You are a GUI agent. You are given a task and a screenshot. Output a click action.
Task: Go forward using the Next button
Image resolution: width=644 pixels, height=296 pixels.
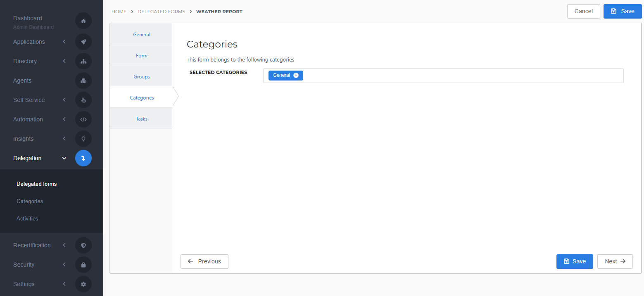click(x=615, y=261)
